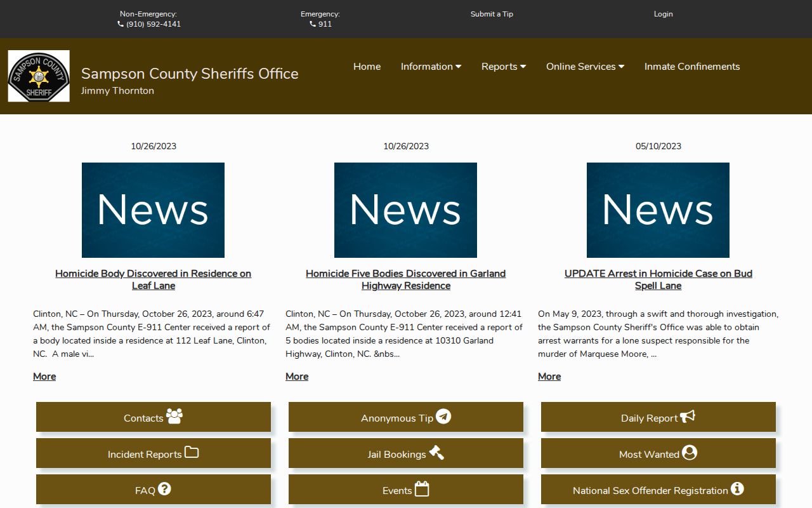Expand the Online Services dropdown menu
The width and height of the screenshot is (812, 508).
click(585, 67)
